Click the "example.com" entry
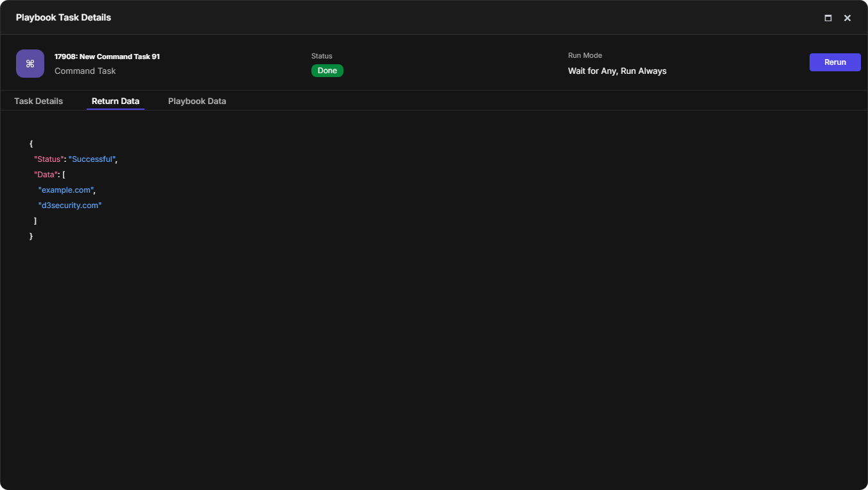868x490 pixels. (65, 190)
